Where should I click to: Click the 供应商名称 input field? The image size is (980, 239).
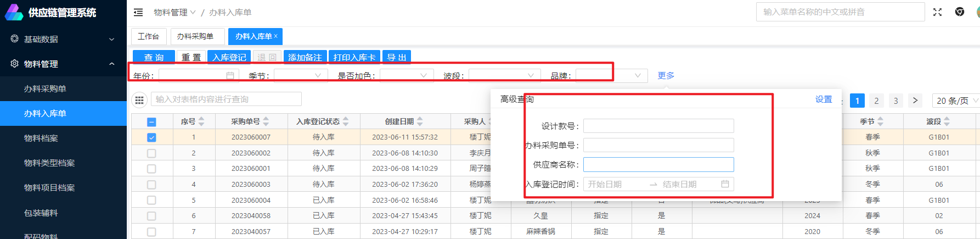[658, 165]
